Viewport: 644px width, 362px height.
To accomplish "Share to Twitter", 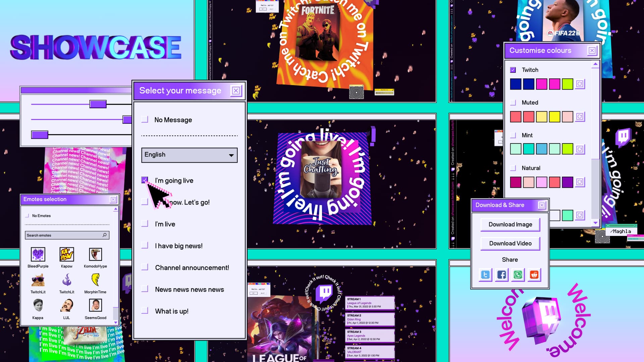I will pos(485,275).
